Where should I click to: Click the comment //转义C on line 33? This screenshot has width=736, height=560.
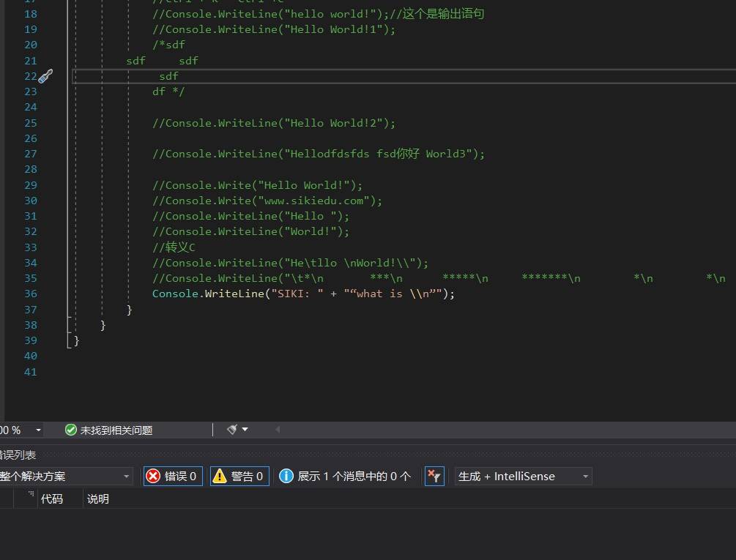pos(174,247)
